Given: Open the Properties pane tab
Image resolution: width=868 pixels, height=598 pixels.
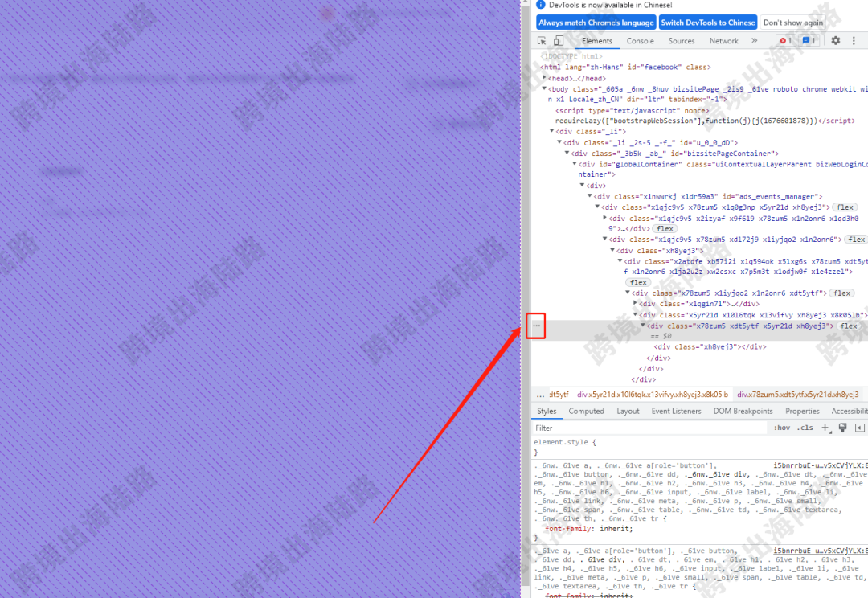Looking at the screenshot, I should [x=802, y=411].
